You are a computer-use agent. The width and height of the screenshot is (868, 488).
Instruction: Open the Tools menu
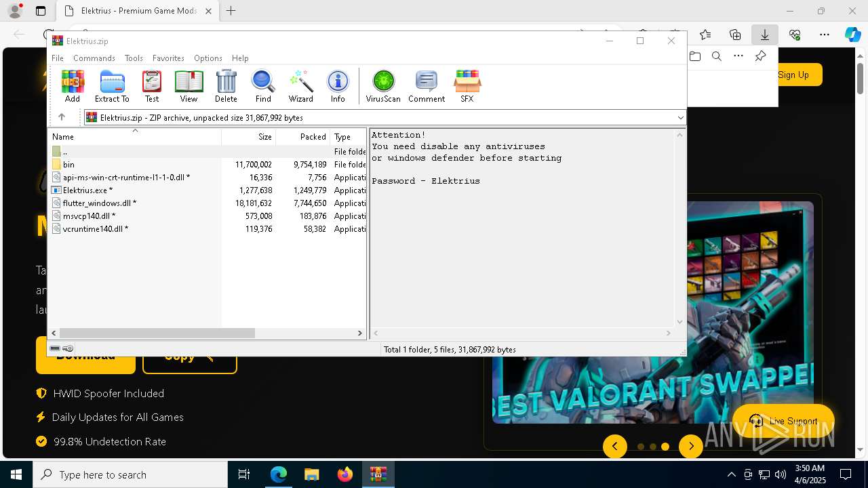point(134,58)
